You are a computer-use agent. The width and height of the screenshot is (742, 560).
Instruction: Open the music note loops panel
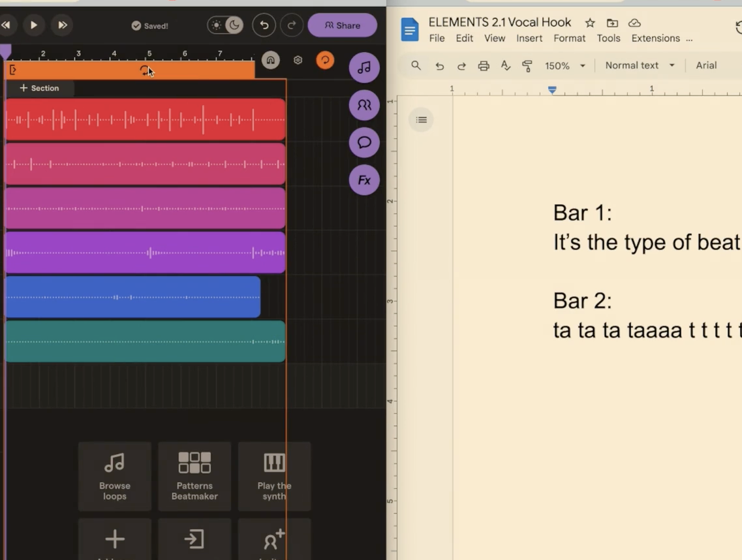pos(364,68)
